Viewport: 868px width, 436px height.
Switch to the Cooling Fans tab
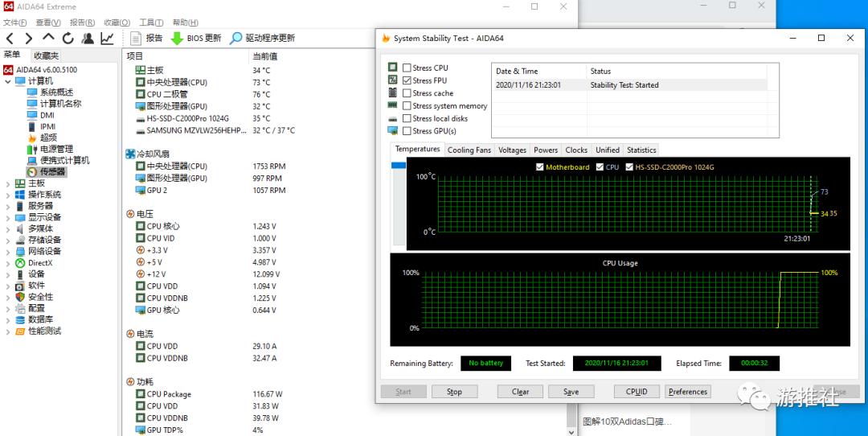pos(469,150)
